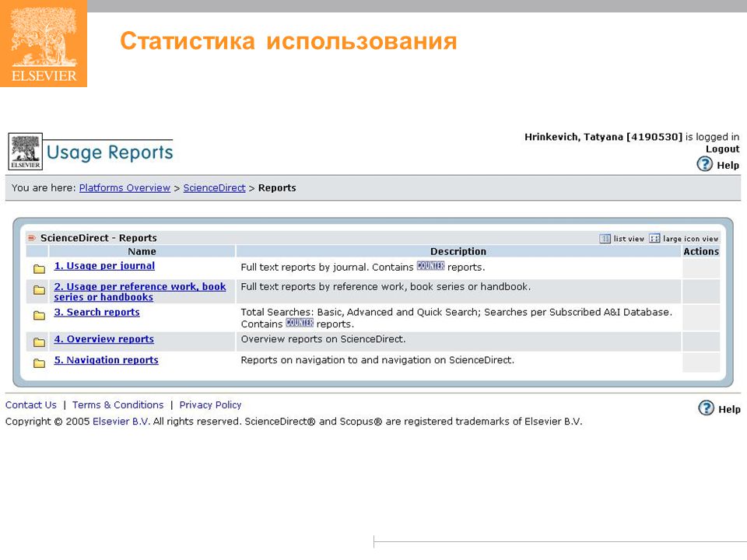The image size is (747, 560).
Task: Open 4. Overview reports link
Action: pyautogui.click(x=103, y=339)
